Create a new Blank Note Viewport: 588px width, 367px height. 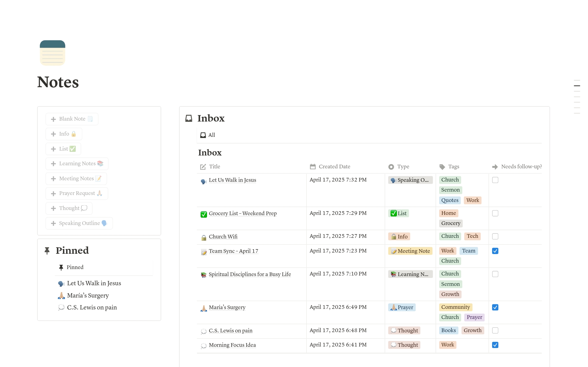(72, 119)
